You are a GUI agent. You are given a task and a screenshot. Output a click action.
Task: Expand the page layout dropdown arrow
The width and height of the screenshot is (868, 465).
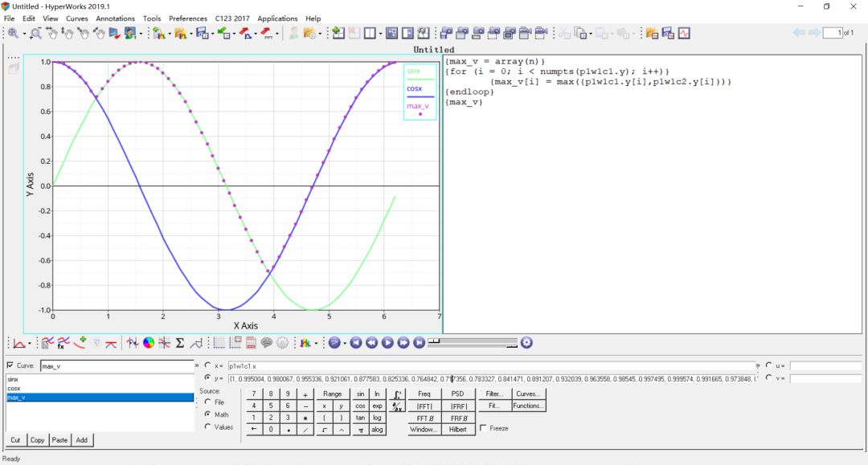(380, 35)
